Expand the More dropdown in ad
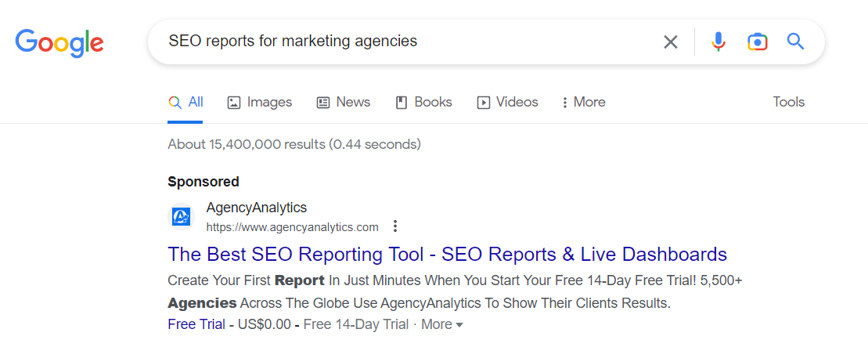Viewport: 868px width, 358px height. 441,324
